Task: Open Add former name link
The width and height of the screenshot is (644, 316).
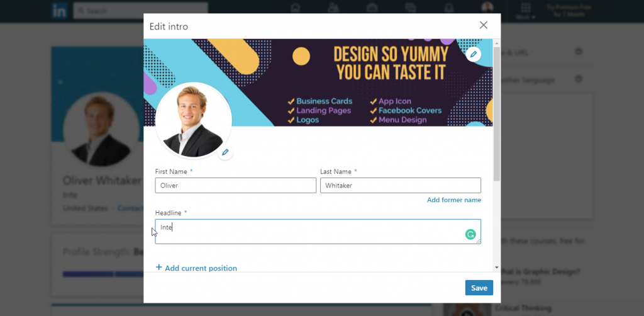Action: [454, 200]
